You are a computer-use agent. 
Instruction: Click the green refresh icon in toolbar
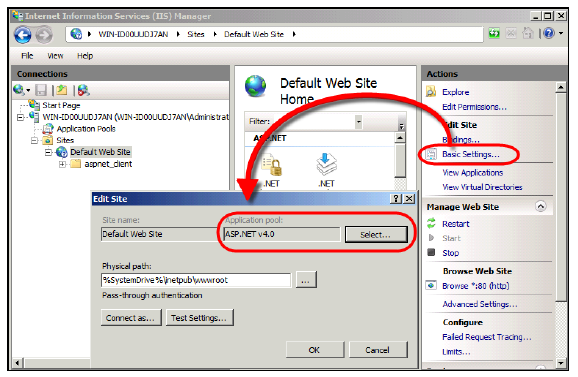point(494,34)
